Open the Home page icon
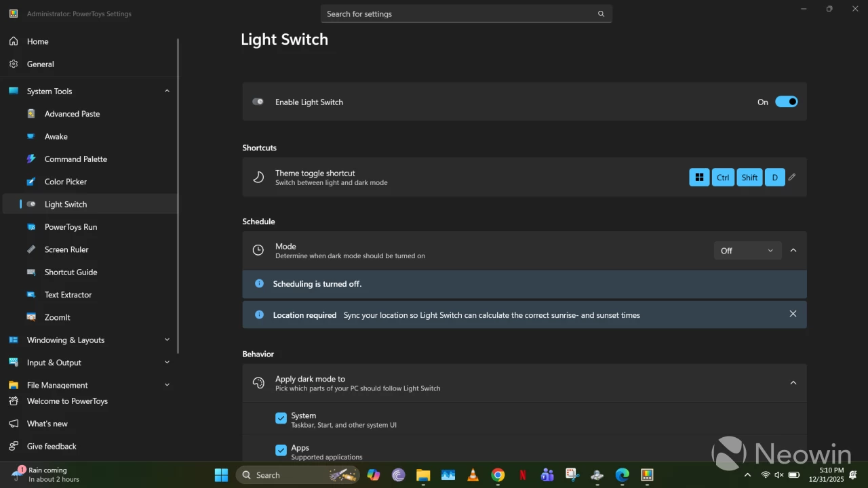 coord(14,41)
